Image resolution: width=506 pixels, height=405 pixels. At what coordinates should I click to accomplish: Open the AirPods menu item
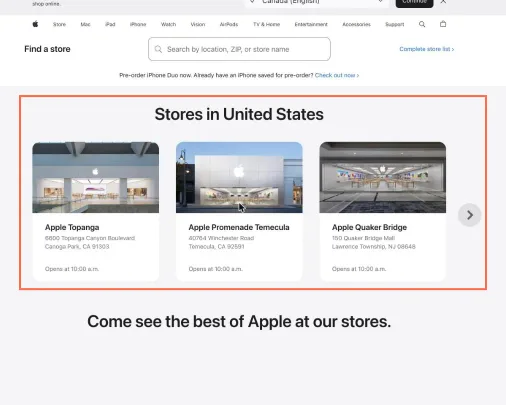229,24
